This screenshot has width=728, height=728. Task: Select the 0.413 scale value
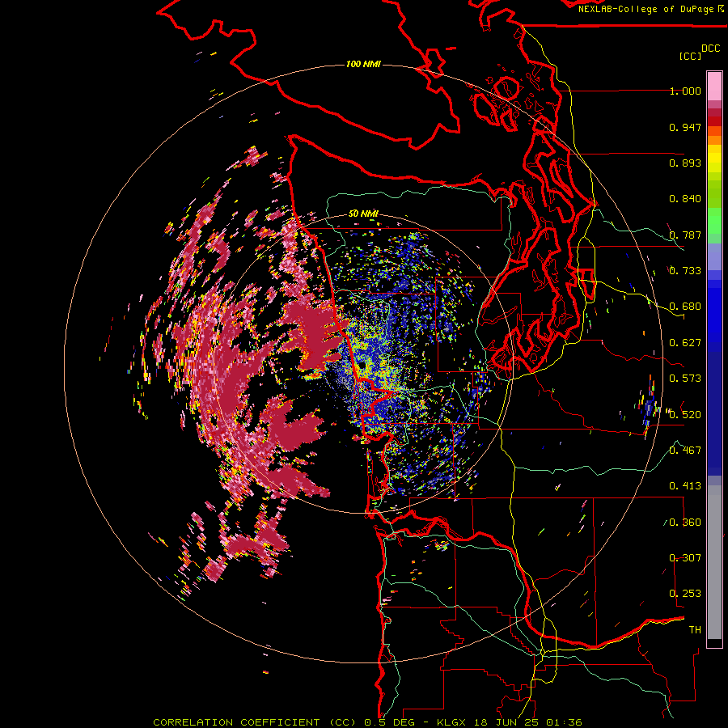pos(685,486)
